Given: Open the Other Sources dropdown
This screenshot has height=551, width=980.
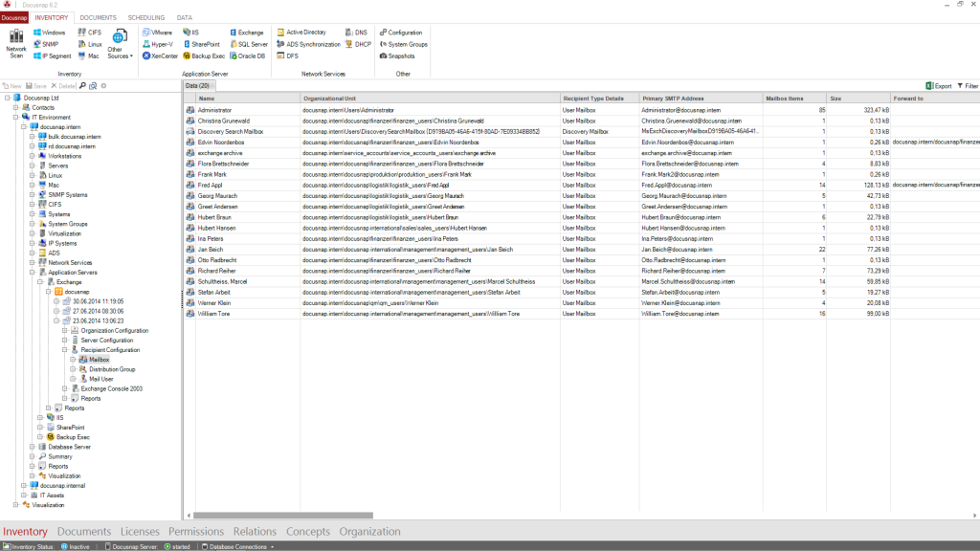Looking at the screenshot, I should pyautogui.click(x=119, y=48).
